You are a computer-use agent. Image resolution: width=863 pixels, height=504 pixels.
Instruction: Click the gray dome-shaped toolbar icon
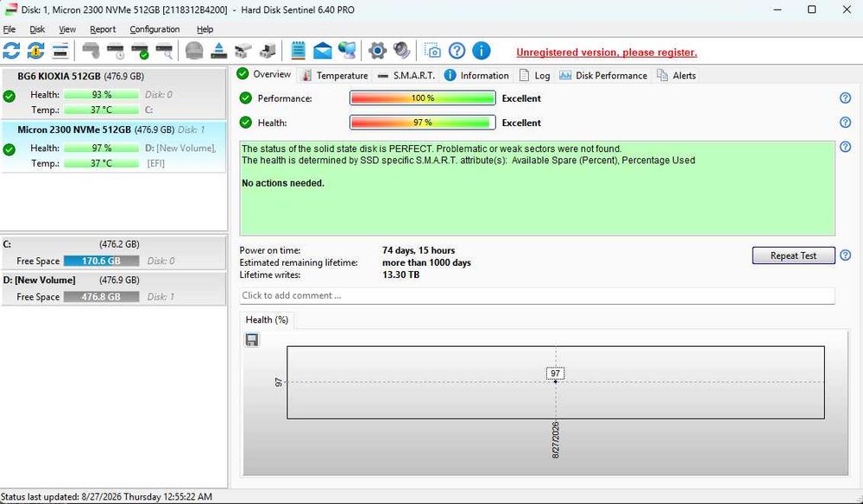coord(193,51)
